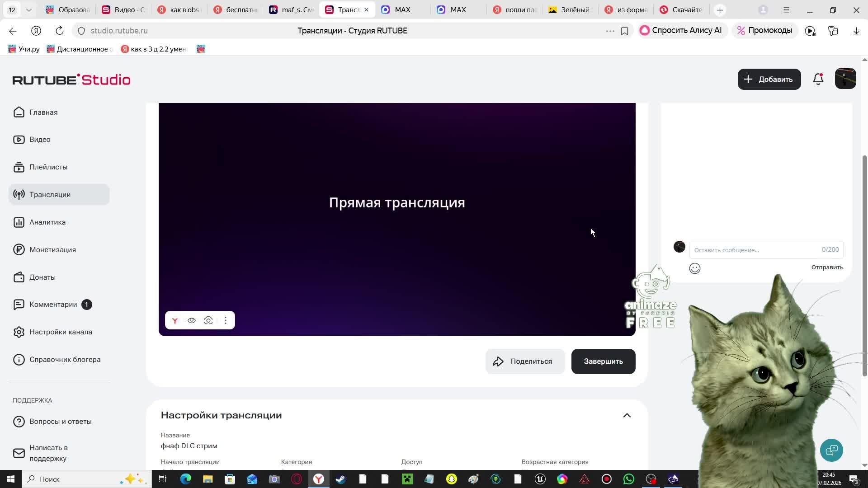Open the support chat bubble icon
This screenshot has width=868, height=488.
(x=831, y=450)
